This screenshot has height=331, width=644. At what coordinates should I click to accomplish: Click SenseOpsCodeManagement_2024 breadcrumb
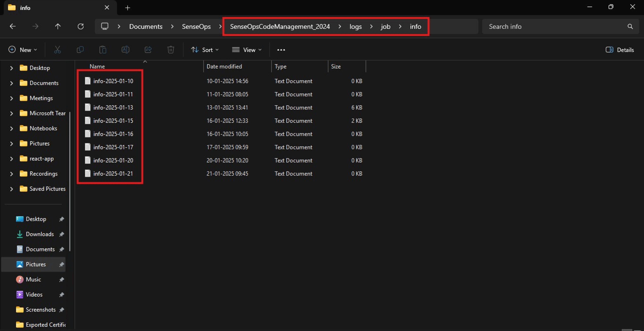click(x=280, y=26)
